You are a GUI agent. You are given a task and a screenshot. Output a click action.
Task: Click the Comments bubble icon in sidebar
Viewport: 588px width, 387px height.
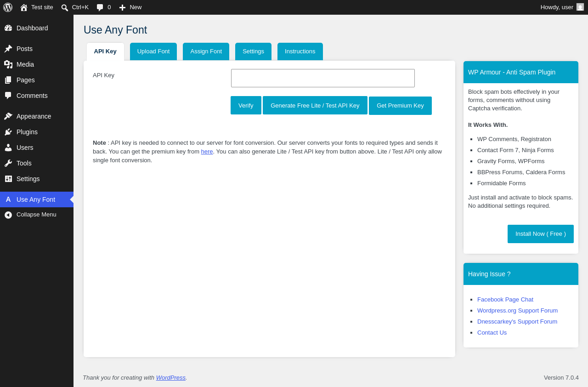pyautogui.click(x=8, y=96)
